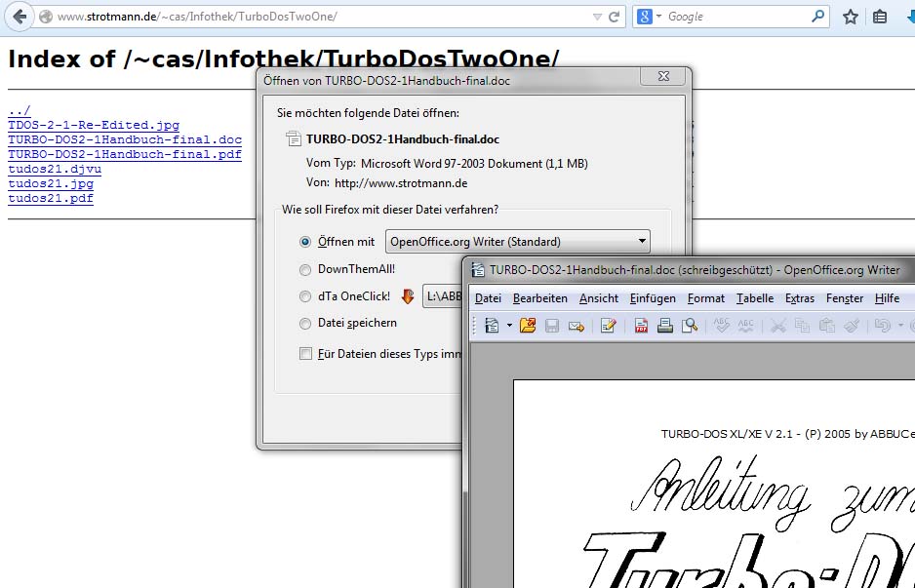Click the 'http://www.strotmann.de' source text in dialog

coord(401,183)
